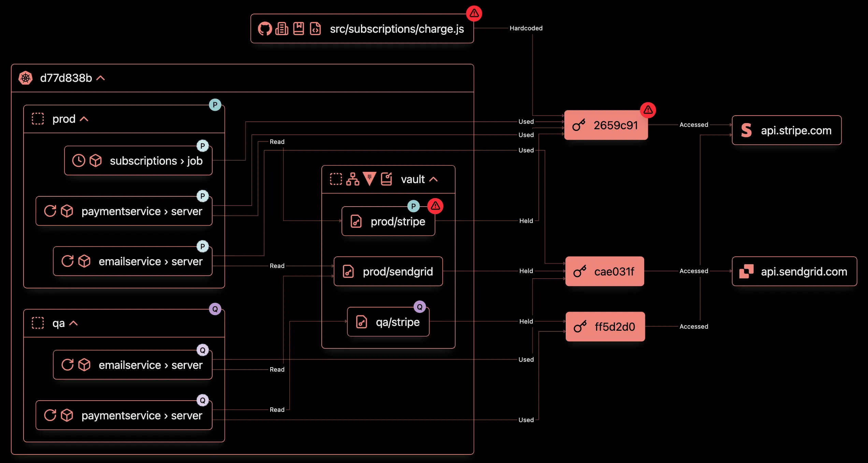Open the README book icon on charge.js node
The width and height of the screenshot is (868, 463).
point(298,29)
